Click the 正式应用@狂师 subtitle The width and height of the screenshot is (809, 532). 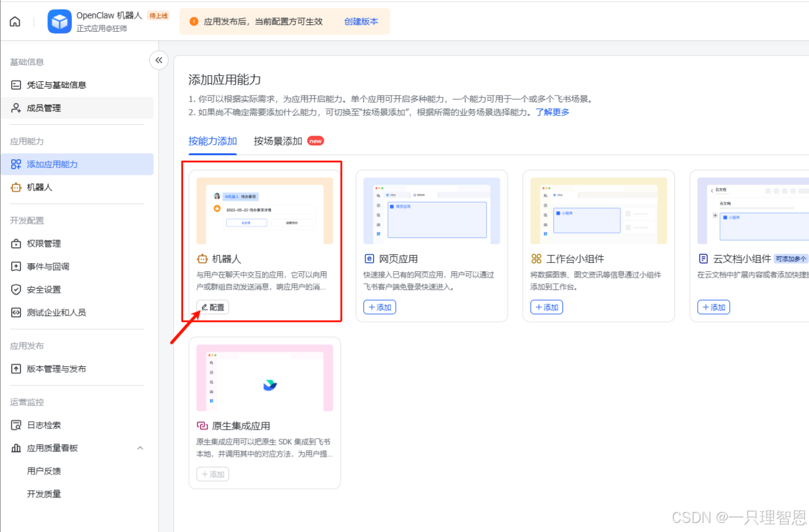coord(102,28)
